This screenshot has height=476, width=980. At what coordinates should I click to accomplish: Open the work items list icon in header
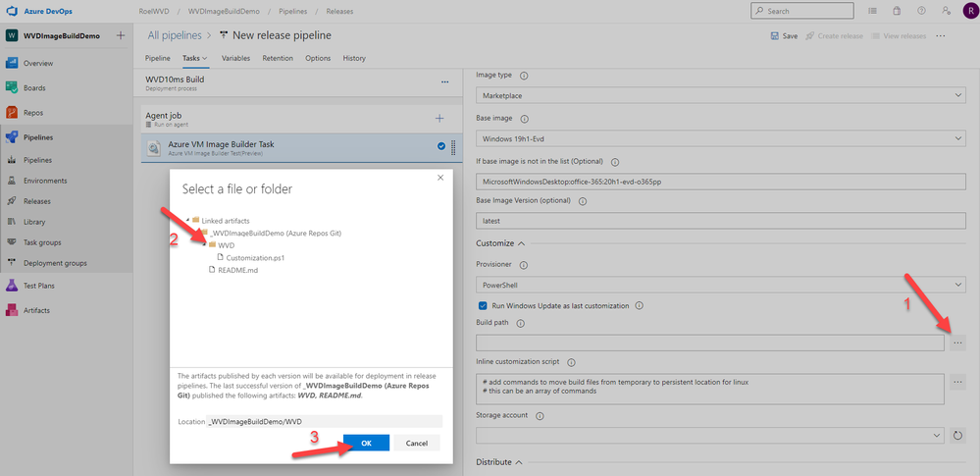[x=872, y=11]
